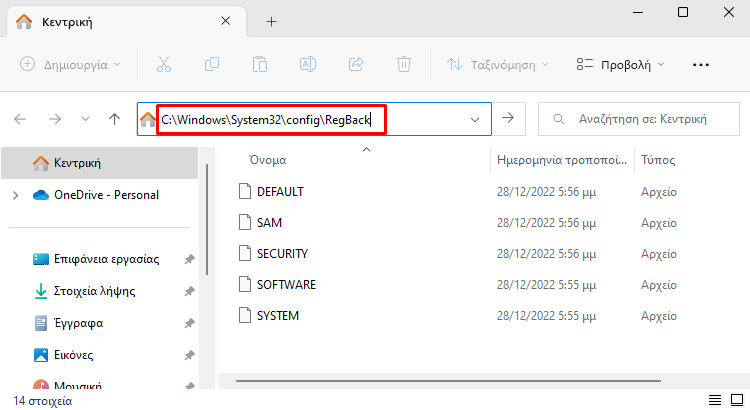Viewport: 750px width, 410px height.
Task: Go forward with the right arrow
Action: point(55,119)
